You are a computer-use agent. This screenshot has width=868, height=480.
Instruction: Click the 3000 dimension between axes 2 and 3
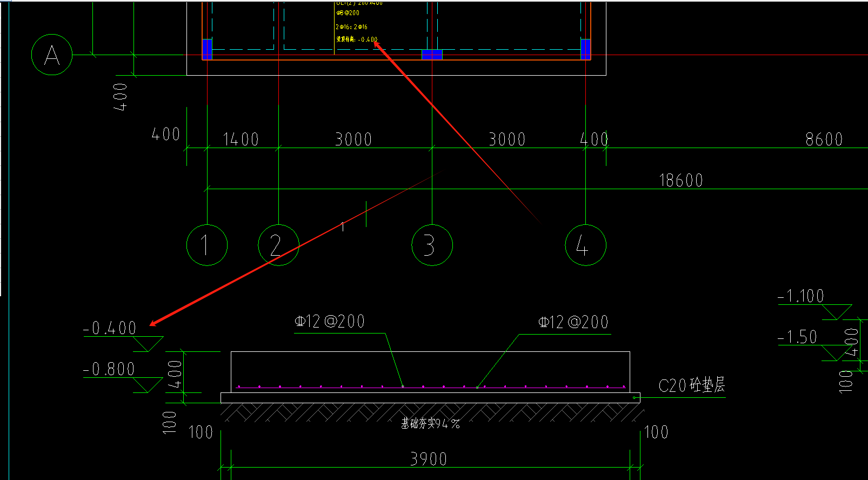coord(353,139)
